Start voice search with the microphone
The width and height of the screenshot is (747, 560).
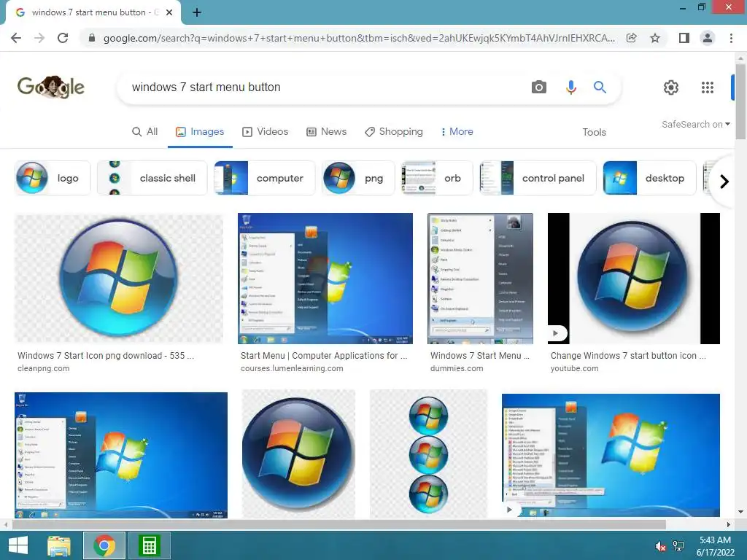pos(570,87)
